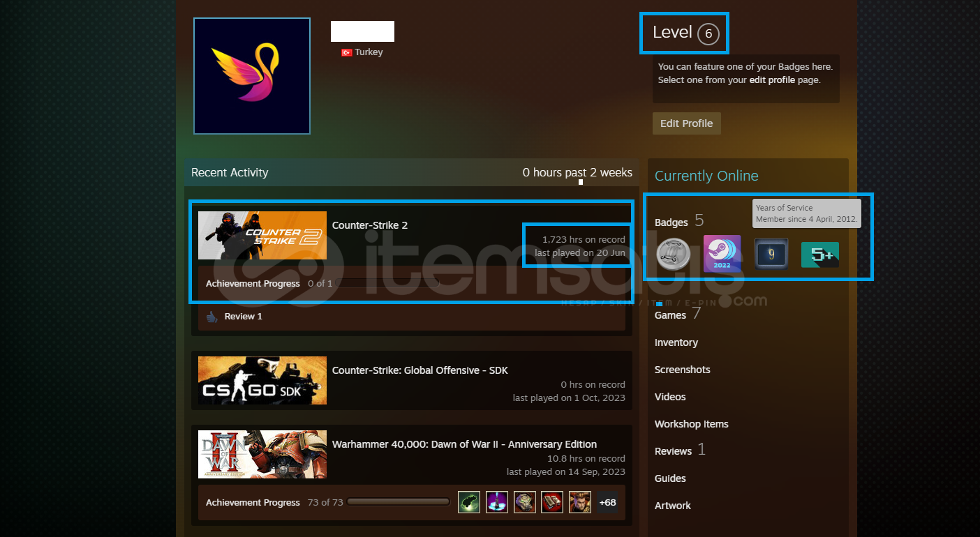Open the Workshop Items link

click(x=692, y=424)
